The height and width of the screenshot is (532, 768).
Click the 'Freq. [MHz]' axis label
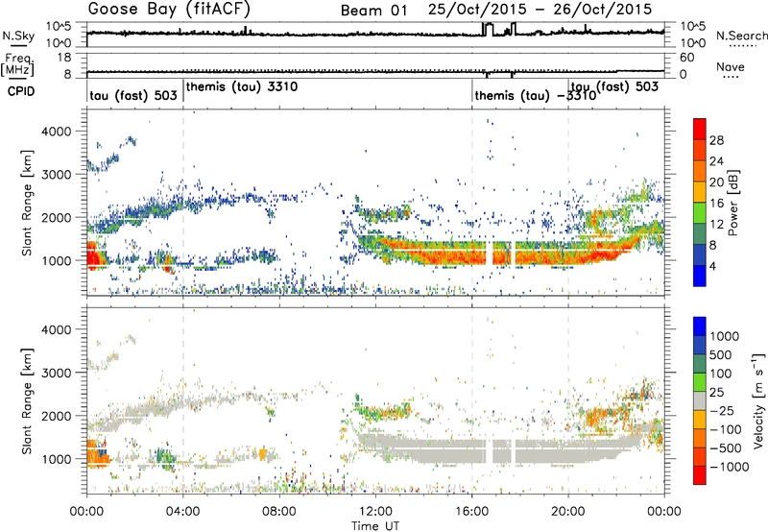pyautogui.click(x=17, y=64)
